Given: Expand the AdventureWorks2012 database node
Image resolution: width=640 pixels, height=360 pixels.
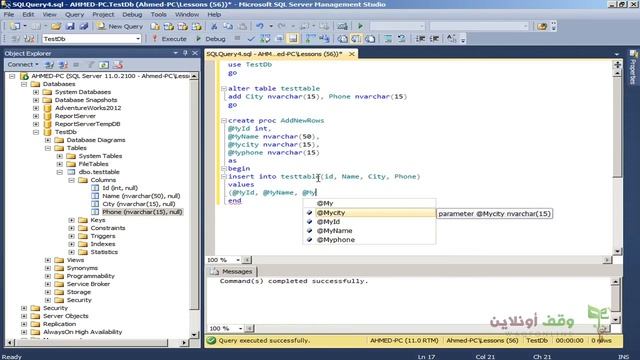Looking at the screenshot, I should 36,108.
